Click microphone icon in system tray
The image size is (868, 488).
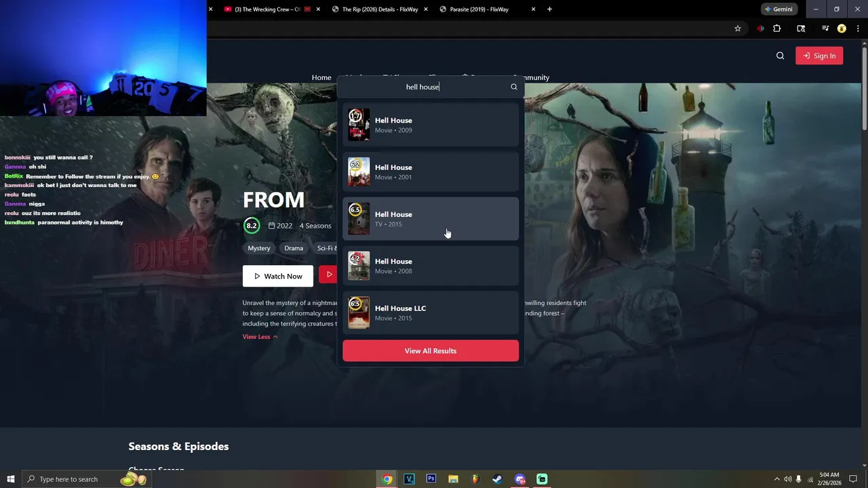799,479
